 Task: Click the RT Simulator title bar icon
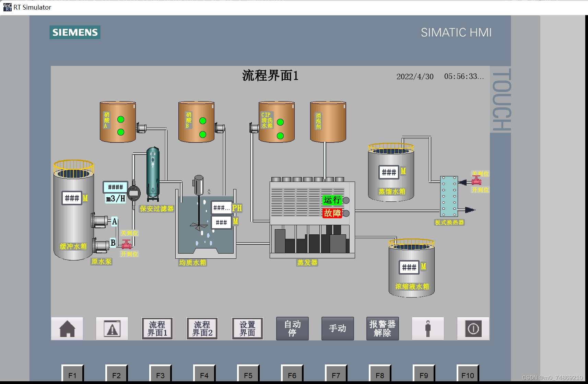tap(7, 7)
